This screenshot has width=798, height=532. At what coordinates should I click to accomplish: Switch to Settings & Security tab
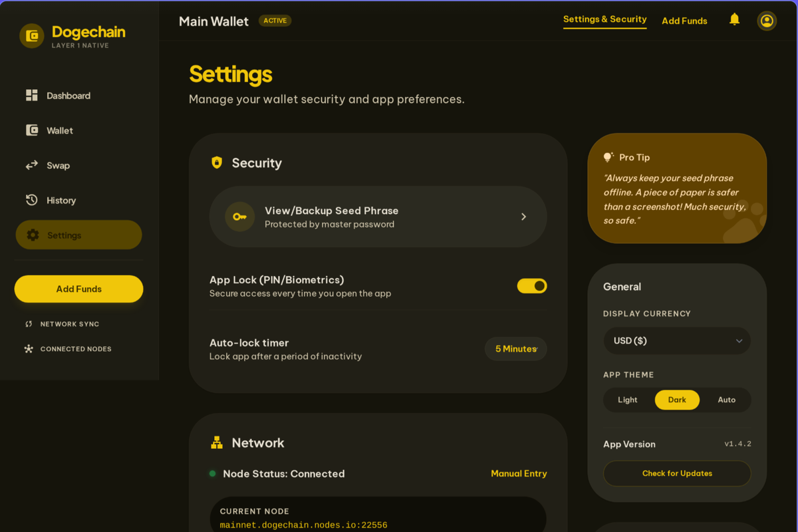point(604,19)
